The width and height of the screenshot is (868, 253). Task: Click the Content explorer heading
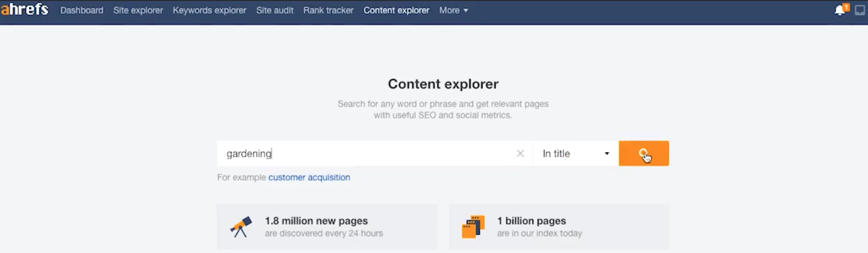pos(443,84)
